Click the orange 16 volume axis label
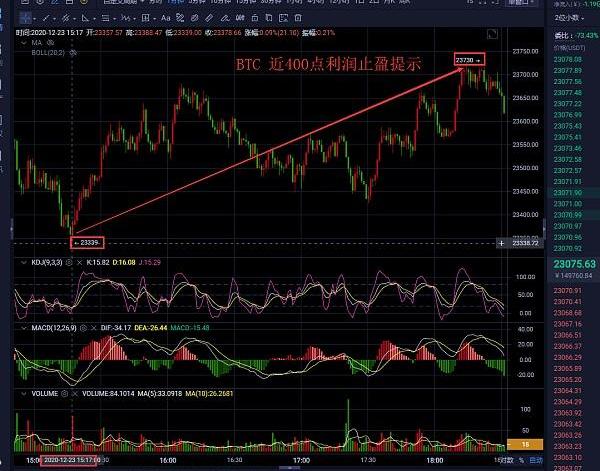This screenshot has width=600, height=471. tap(526, 443)
